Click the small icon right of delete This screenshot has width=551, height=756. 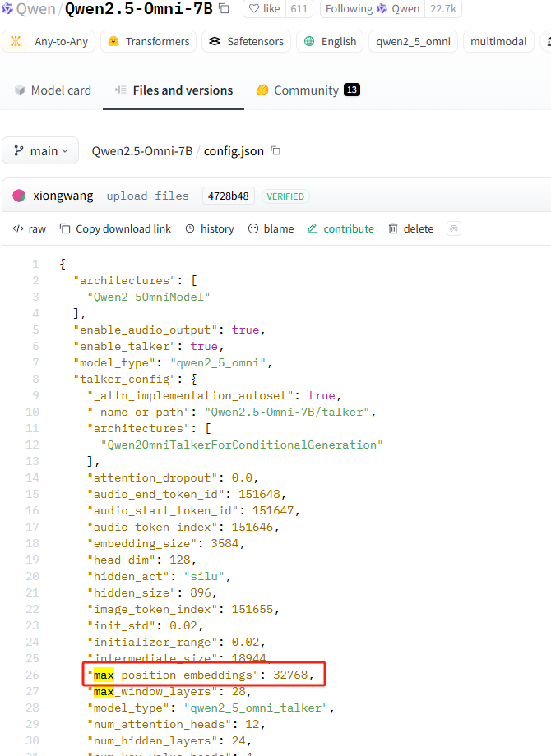pyautogui.click(x=452, y=228)
